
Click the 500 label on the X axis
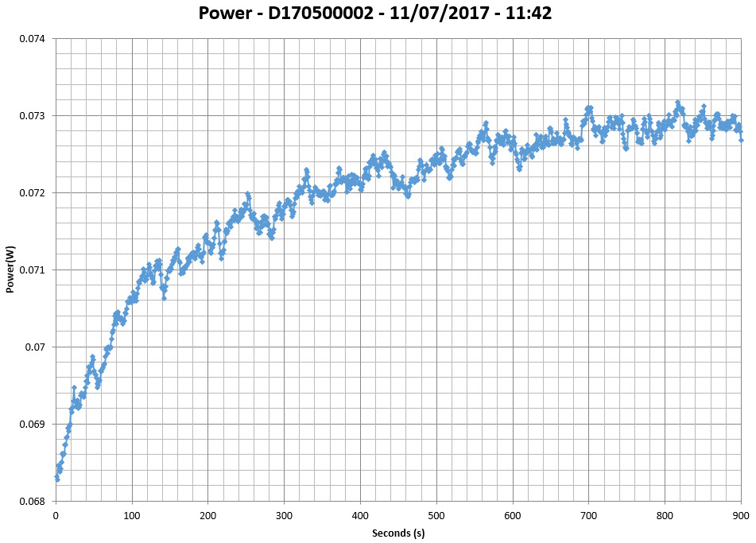coord(436,515)
